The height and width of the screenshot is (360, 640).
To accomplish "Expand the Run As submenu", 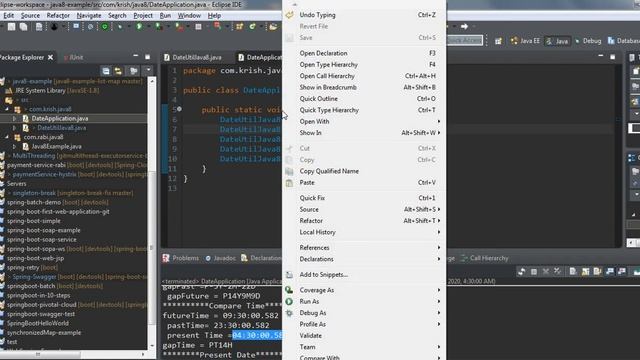I will [364, 302].
